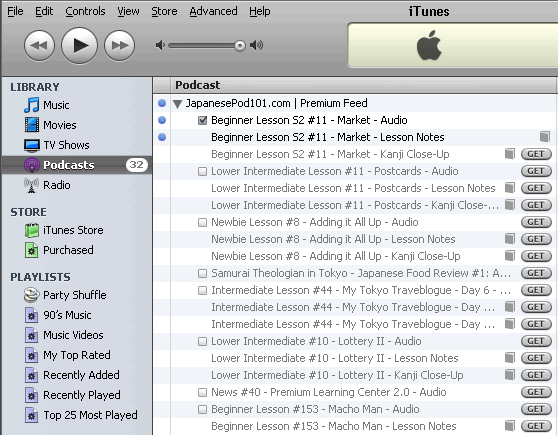
Task: Click book icon on Market - Lesson Notes row
Action: click(544, 136)
